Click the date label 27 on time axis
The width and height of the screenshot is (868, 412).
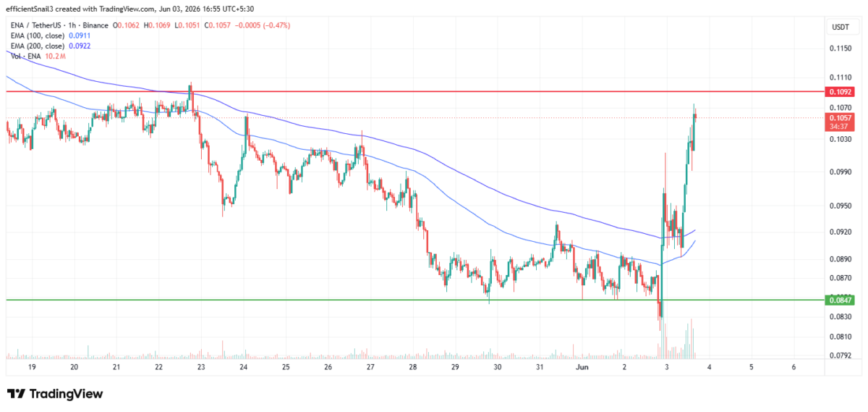point(370,368)
